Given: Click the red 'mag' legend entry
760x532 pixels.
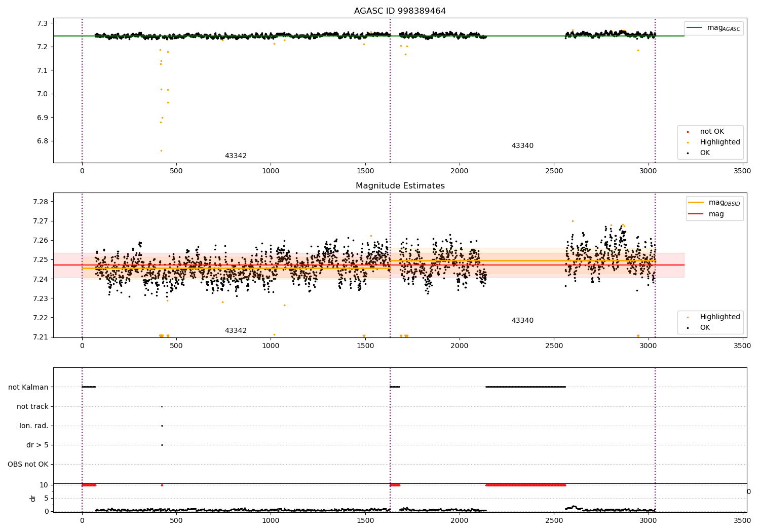Looking at the screenshot, I should (716, 214).
